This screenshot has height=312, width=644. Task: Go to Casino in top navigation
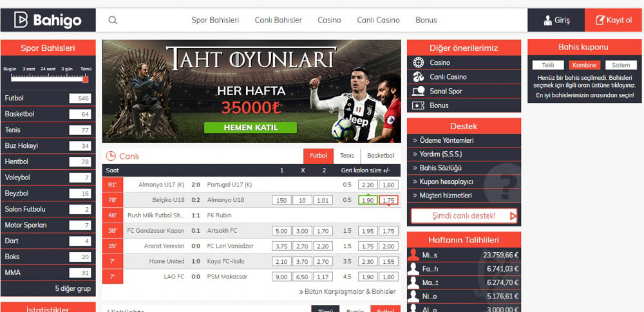click(x=329, y=20)
